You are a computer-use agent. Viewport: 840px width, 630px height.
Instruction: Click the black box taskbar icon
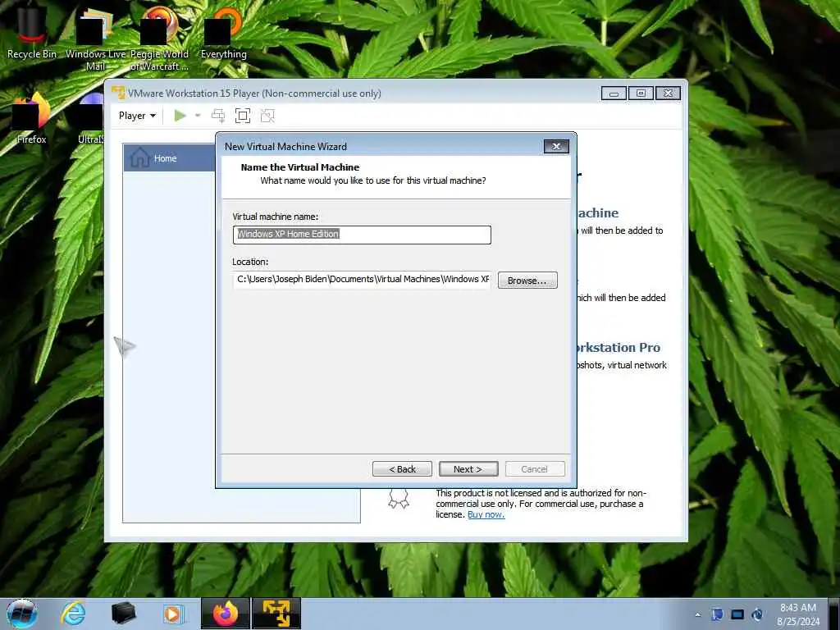[123, 614]
